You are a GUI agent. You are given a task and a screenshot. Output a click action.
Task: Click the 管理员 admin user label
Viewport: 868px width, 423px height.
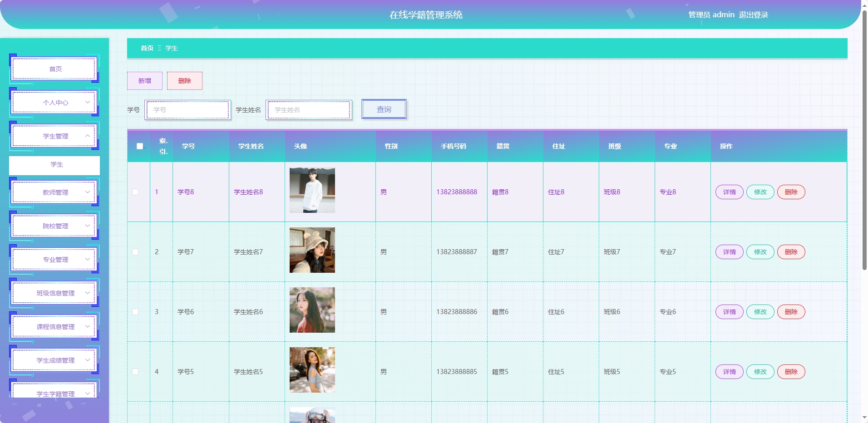point(711,15)
